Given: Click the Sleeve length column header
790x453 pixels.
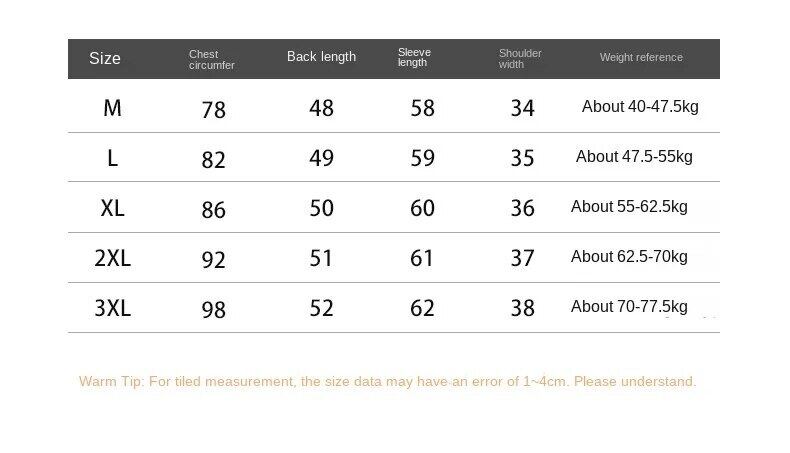Looking at the screenshot, I should coord(413,58).
